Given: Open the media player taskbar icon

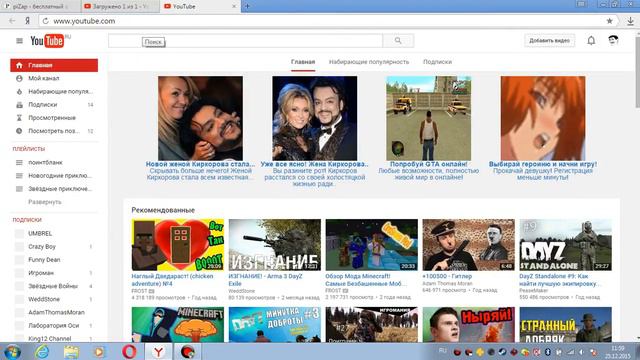Looking at the screenshot, I should click(99, 351).
